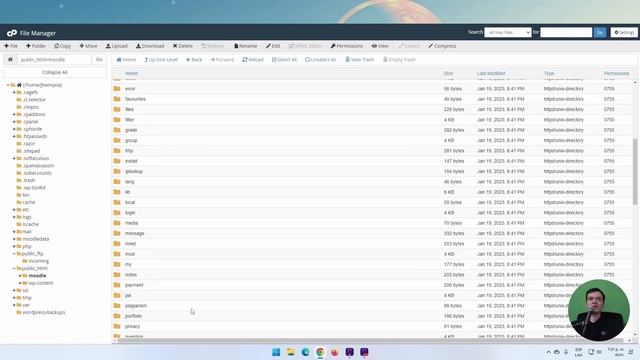Viewport: 640px width, 360px height.
Task: Collapse the /home root tree node
Action: pyautogui.click(x=8, y=85)
